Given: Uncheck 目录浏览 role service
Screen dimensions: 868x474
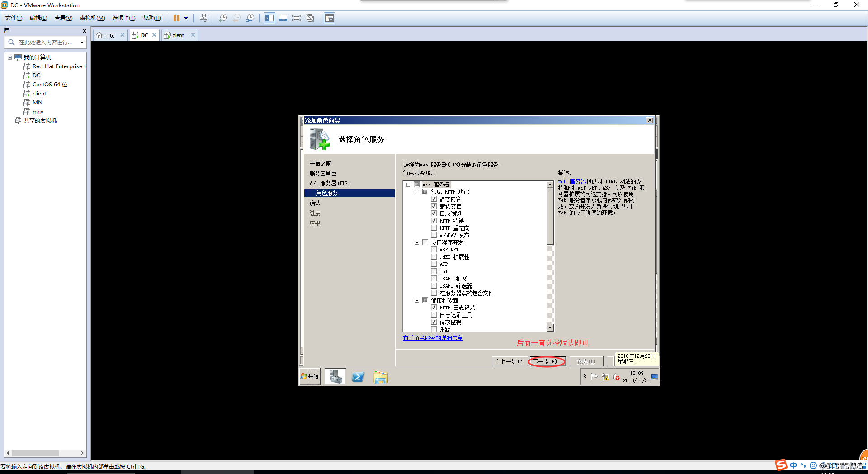Looking at the screenshot, I should [434, 213].
